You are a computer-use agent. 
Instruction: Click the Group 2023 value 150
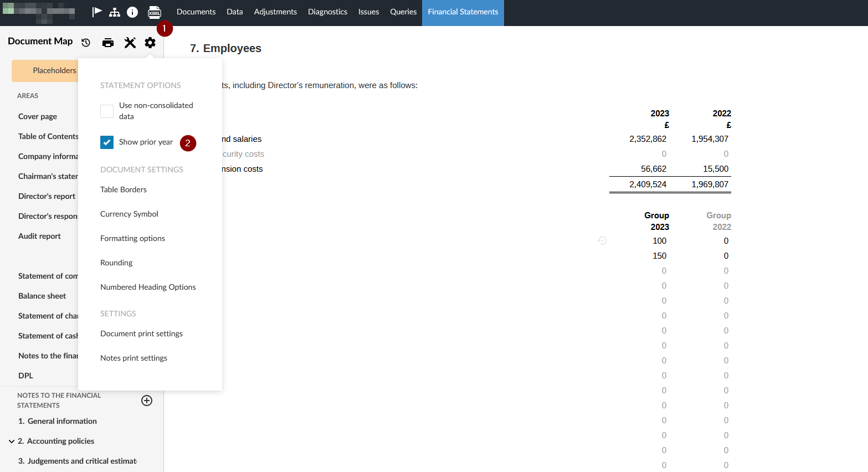(659, 256)
